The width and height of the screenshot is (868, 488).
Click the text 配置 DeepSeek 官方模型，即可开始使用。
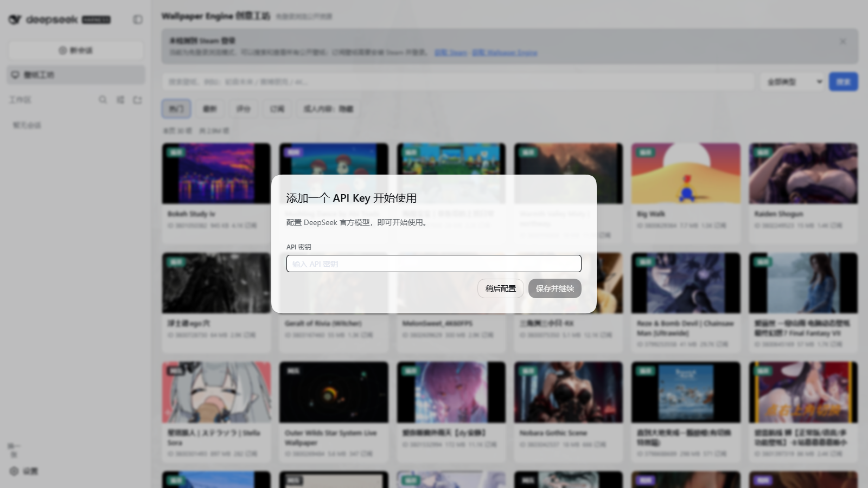[x=358, y=222]
